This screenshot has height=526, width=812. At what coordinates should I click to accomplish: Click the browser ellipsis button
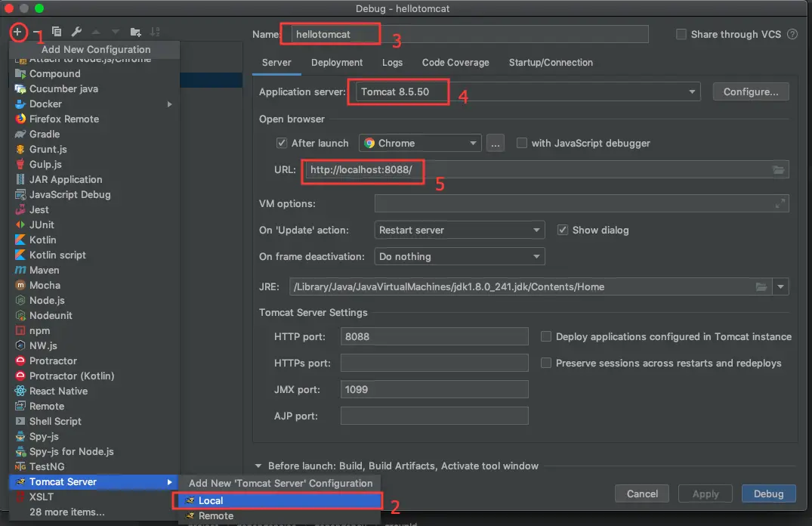pos(495,143)
